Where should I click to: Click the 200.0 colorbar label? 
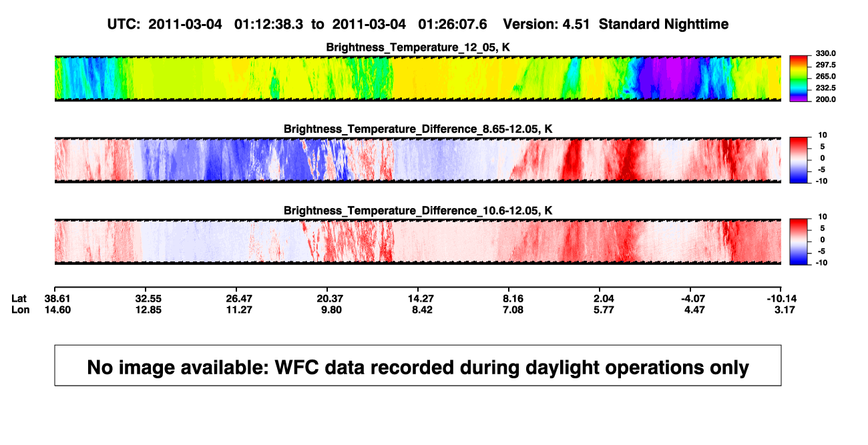click(x=825, y=99)
